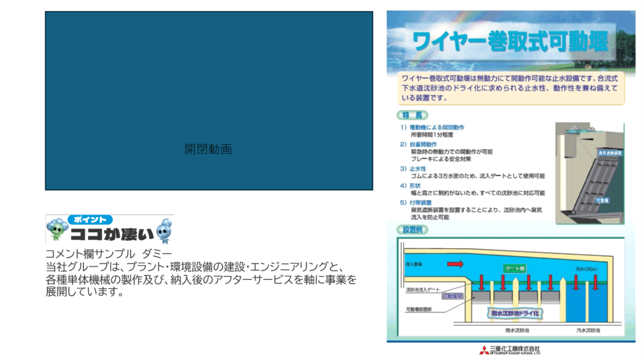Click the 流入管渠 label in diagram

(414, 264)
